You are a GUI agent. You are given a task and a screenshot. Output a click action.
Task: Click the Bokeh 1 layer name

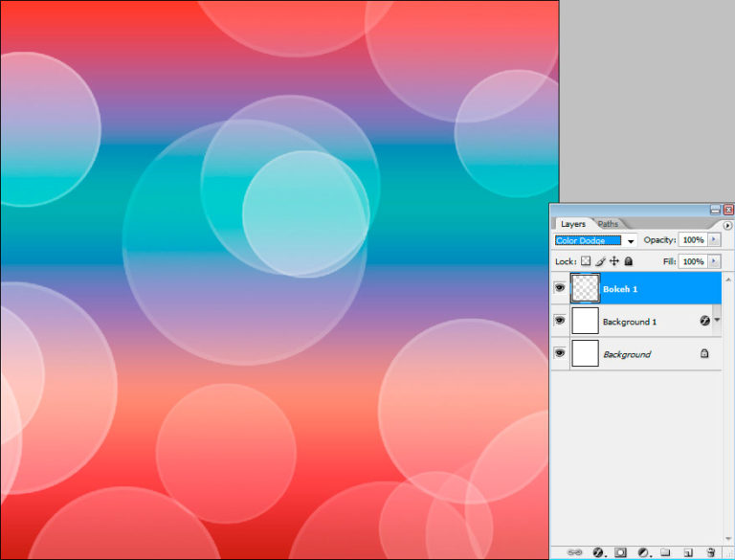coord(620,289)
